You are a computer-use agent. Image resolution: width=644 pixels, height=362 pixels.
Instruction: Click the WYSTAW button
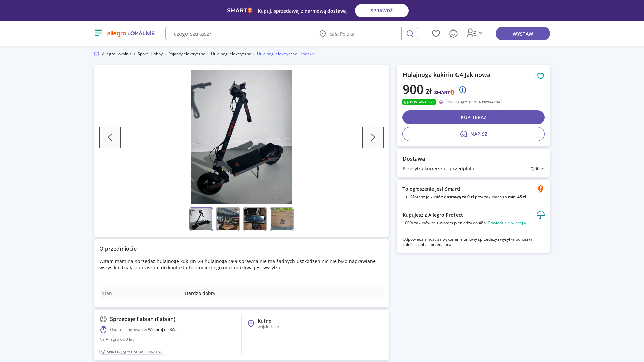[x=523, y=34]
